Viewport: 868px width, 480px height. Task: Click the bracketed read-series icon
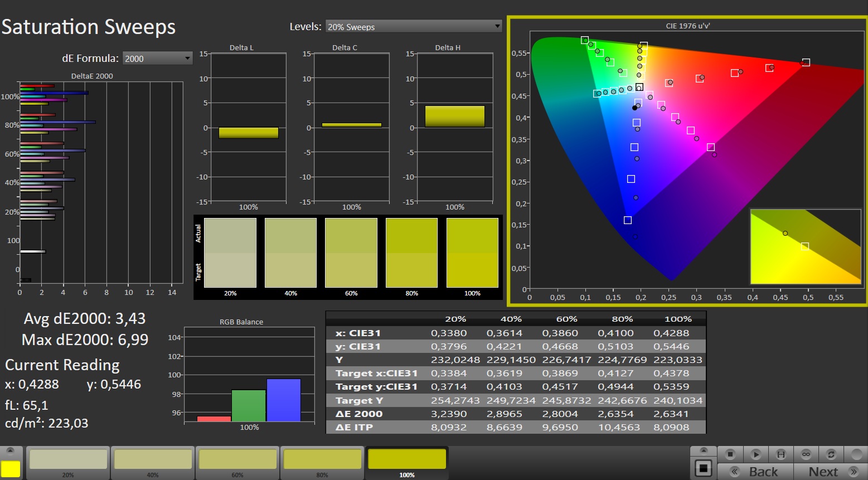(x=781, y=454)
